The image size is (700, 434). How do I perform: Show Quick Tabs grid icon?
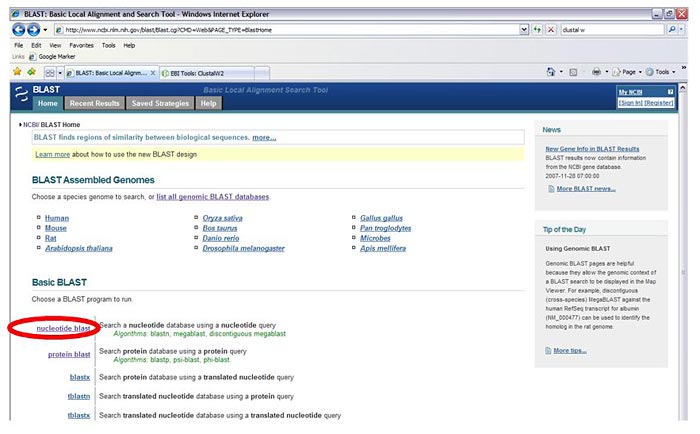point(50,73)
